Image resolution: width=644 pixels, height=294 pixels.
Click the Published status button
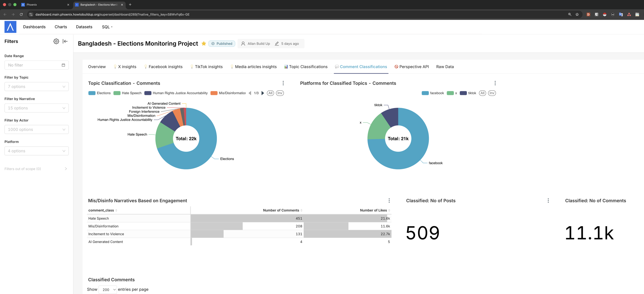pos(222,44)
